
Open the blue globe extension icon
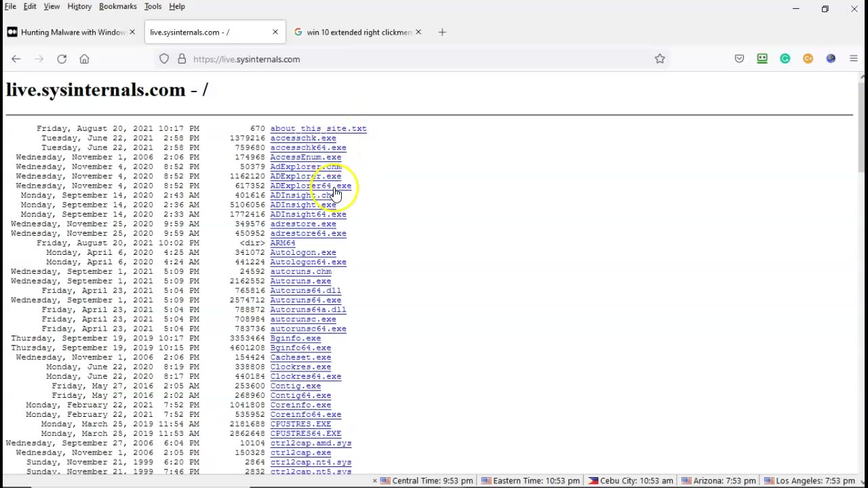click(831, 59)
